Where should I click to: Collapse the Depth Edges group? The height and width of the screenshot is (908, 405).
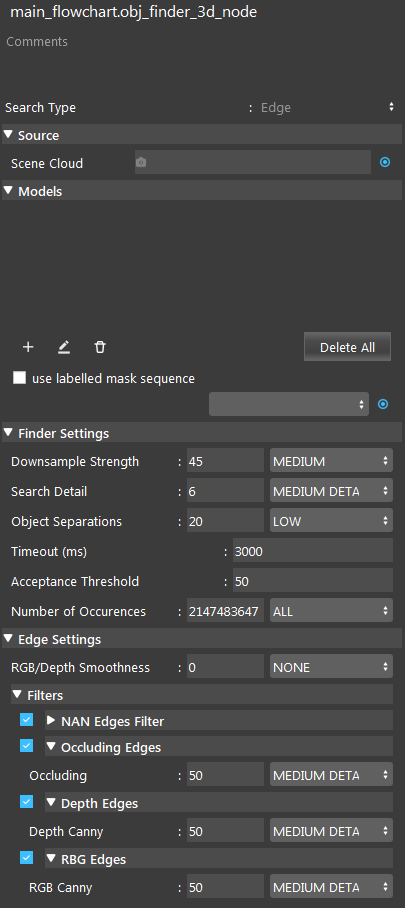pos(51,803)
